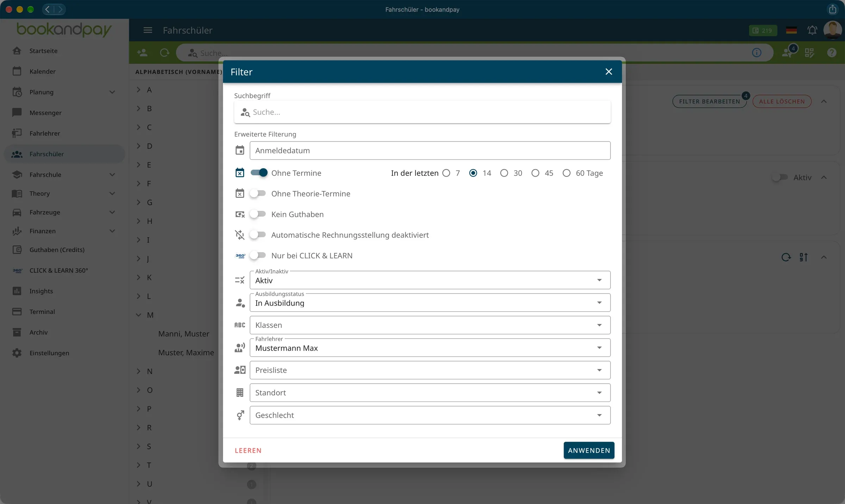The image size is (845, 504).
Task: Click the ANWENDEN button
Action: (589, 451)
